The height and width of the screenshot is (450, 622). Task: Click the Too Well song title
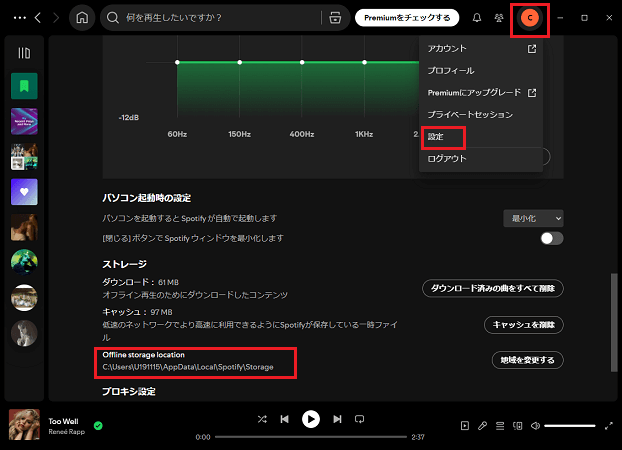63,421
